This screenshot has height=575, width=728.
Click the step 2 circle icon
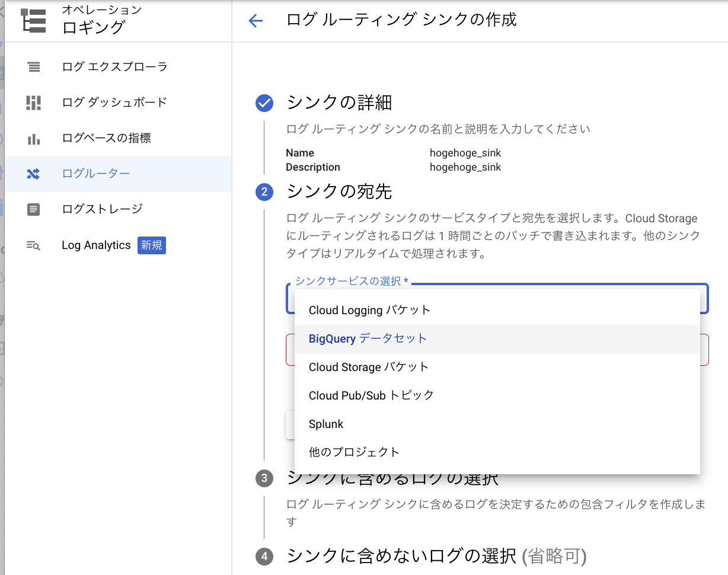pyautogui.click(x=264, y=192)
